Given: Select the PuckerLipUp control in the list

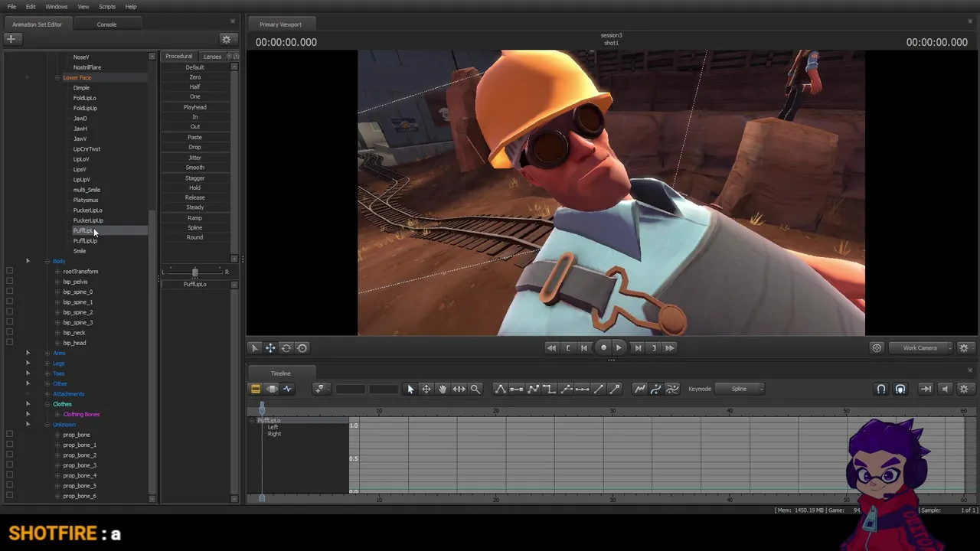Looking at the screenshot, I should click(88, 220).
